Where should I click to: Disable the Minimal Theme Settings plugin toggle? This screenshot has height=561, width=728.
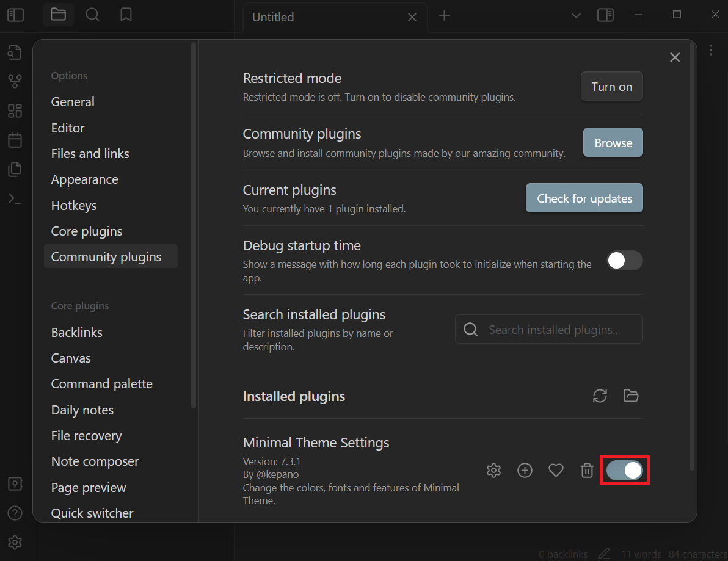(624, 471)
